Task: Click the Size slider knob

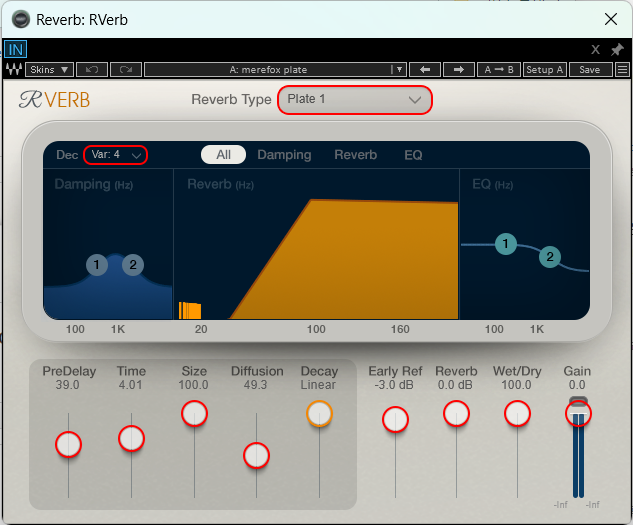Action: pos(195,414)
